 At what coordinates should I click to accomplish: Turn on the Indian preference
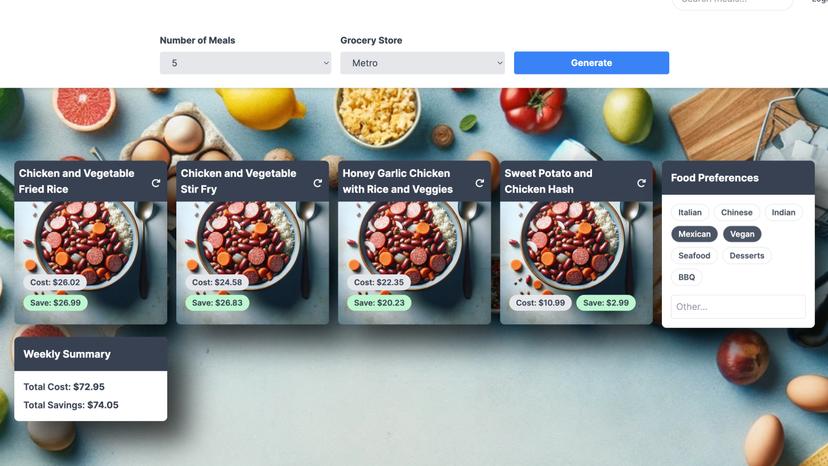pyautogui.click(x=783, y=212)
